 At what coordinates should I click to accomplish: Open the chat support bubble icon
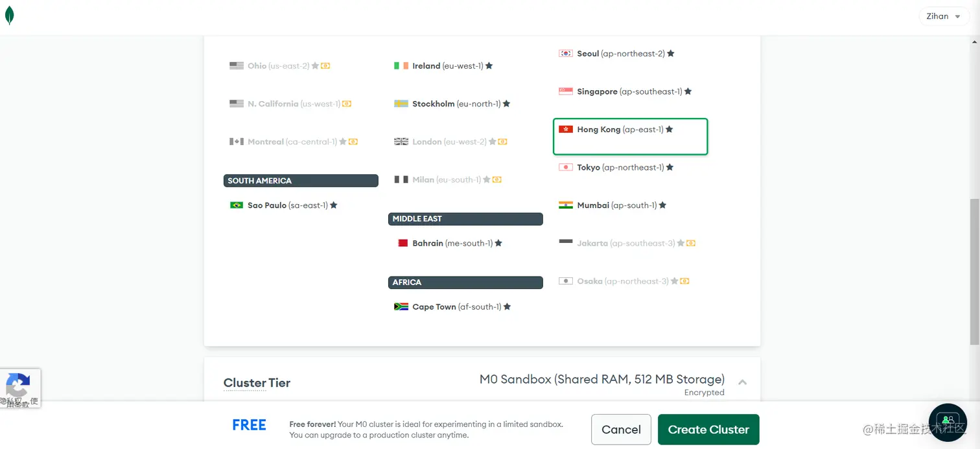(x=948, y=422)
